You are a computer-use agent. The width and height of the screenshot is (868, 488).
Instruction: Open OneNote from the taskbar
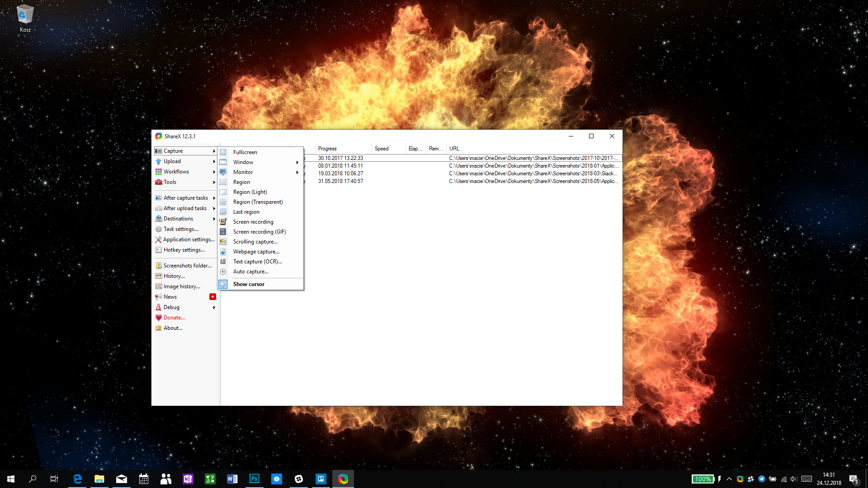[x=188, y=479]
